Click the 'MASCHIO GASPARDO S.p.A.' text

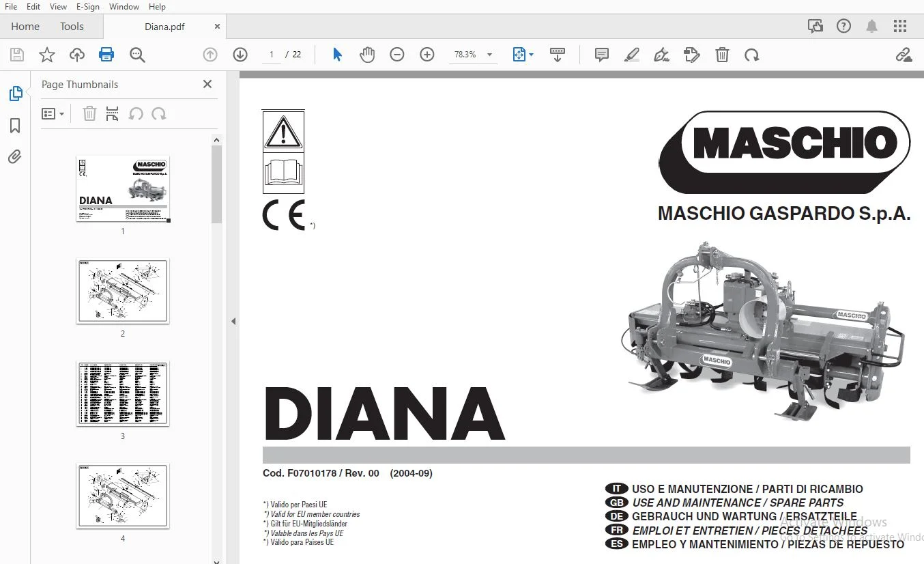point(784,214)
